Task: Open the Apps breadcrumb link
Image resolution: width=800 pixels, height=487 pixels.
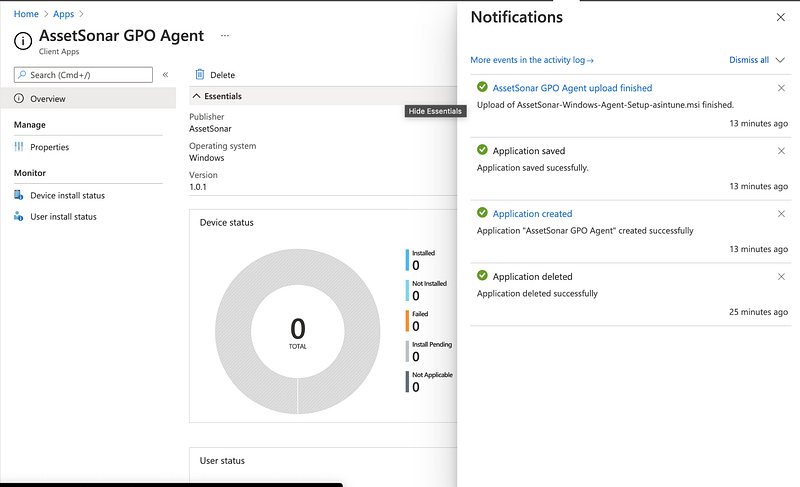Action: (x=63, y=14)
